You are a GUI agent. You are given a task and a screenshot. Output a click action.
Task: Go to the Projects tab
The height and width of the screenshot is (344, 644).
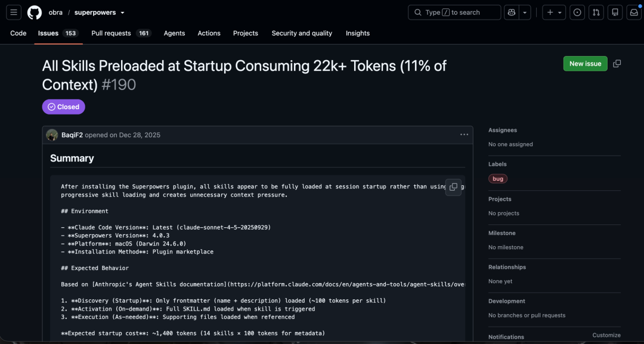pyautogui.click(x=245, y=33)
